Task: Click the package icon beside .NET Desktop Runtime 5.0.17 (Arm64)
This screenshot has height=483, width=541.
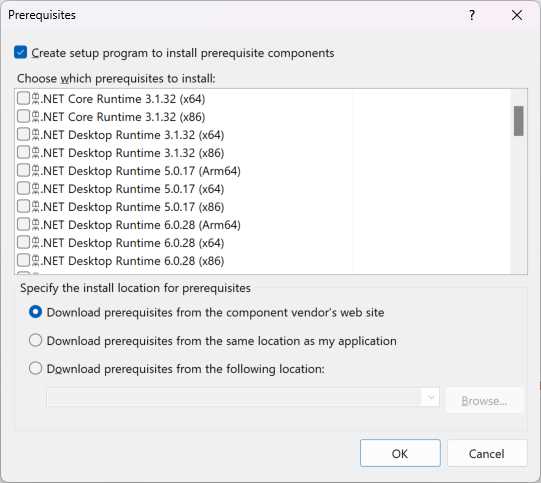Action: (x=36, y=170)
